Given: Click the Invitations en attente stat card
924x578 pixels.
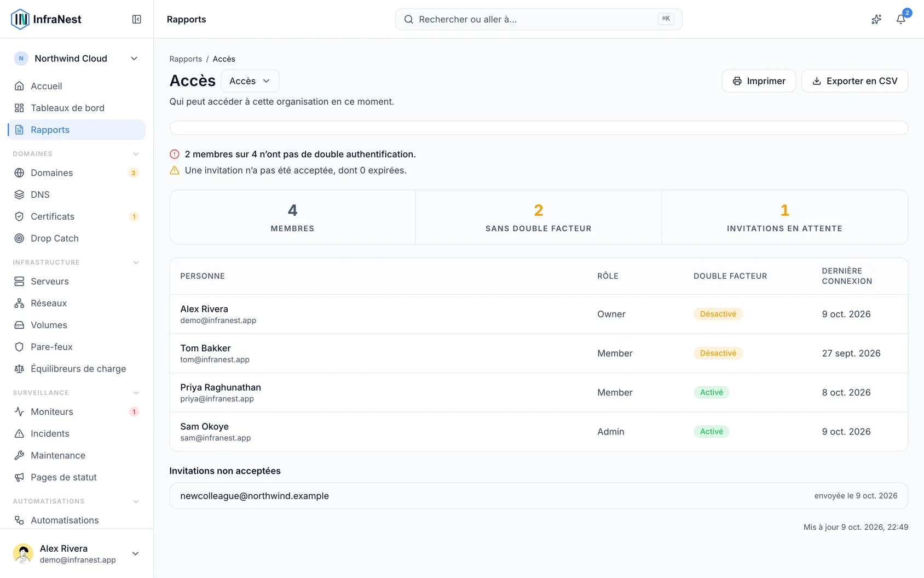Looking at the screenshot, I should point(784,217).
